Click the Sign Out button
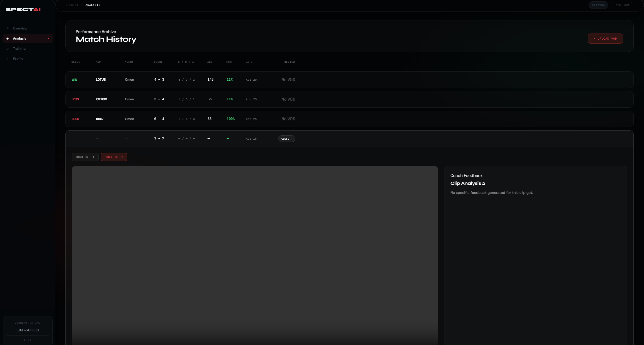 coord(622,5)
